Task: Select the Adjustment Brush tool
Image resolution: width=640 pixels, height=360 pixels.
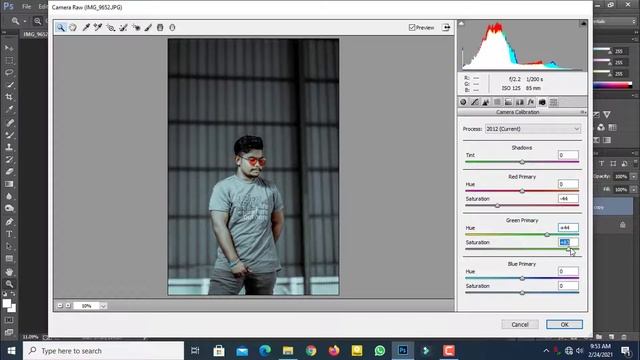Action: [148, 27]
